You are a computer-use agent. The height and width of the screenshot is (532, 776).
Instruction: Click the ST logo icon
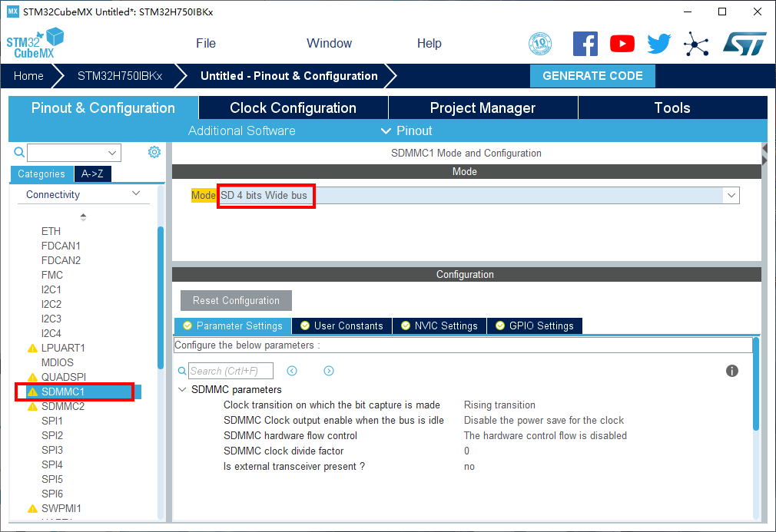[x=744, y=44]
